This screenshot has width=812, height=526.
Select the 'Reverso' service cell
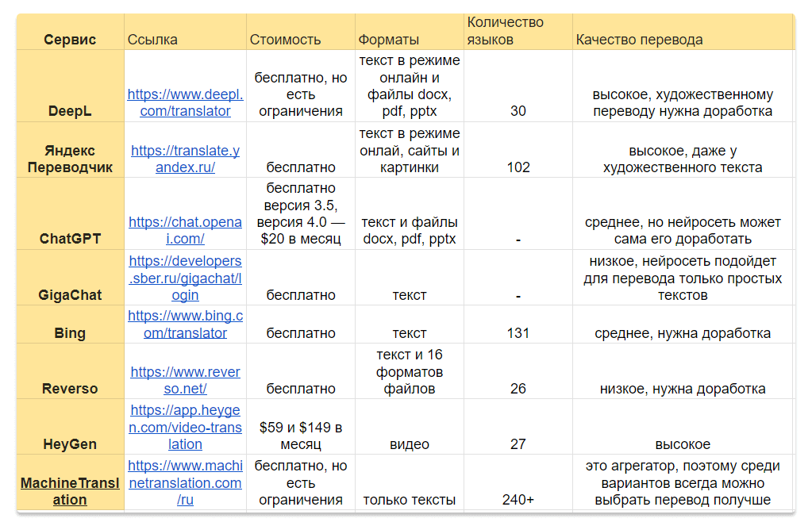click(70, 371)
